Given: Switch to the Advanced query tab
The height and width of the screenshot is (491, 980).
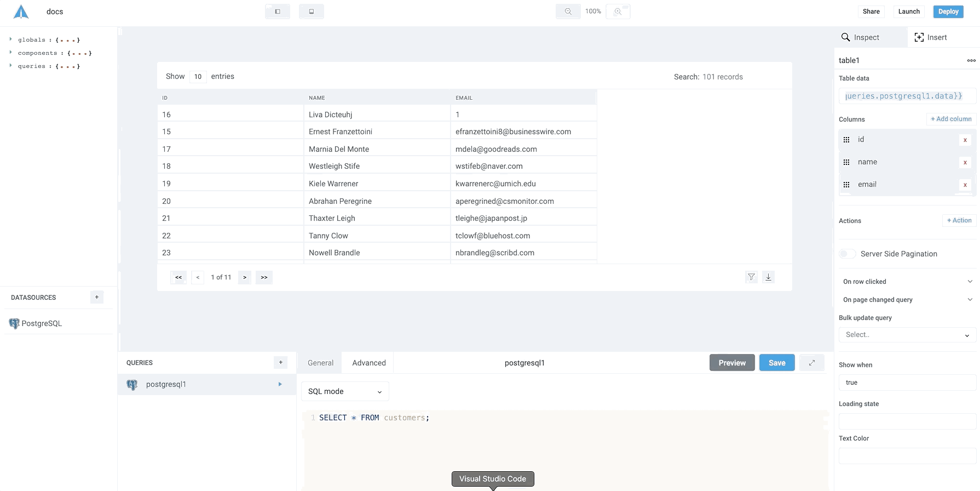Looking at the screenshot, I should point(368,363).
